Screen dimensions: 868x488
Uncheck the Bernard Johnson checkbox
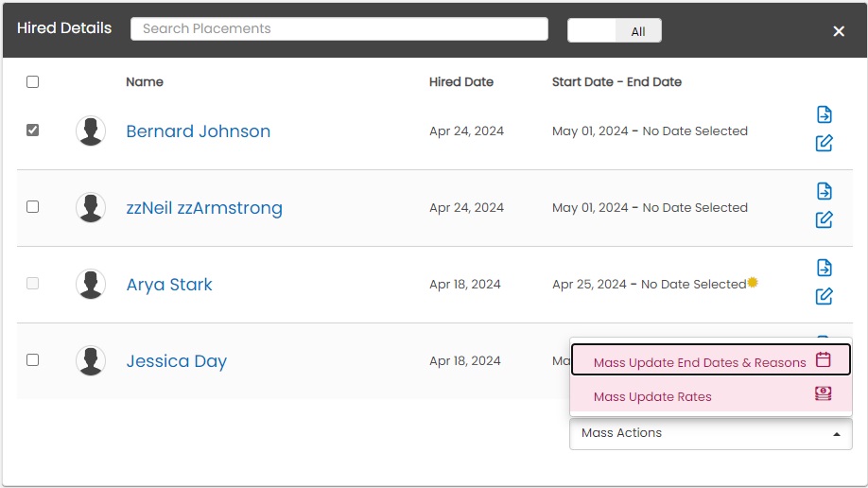coord(33,131)
